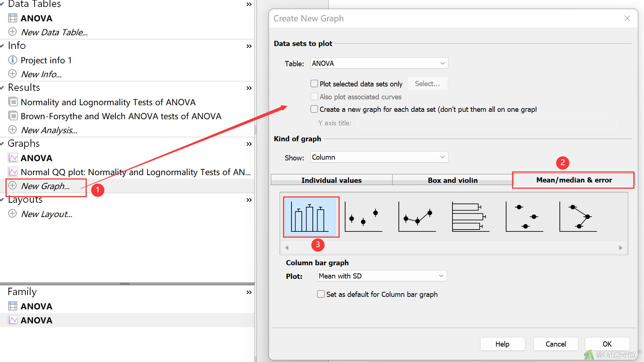Select the horizontal bar graph icon
Image resolution: width=644 pixels, height=362 pixels.
pyautogui.click(x=471, y=217)
